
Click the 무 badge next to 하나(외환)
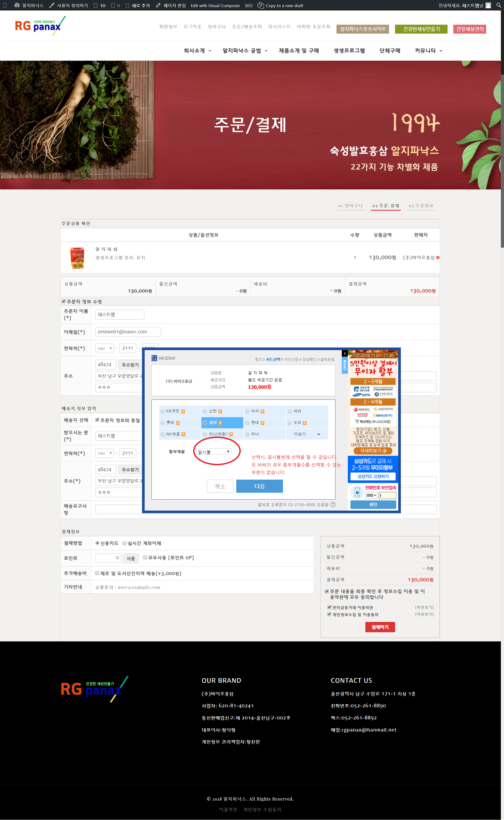(x=231, y=434)
